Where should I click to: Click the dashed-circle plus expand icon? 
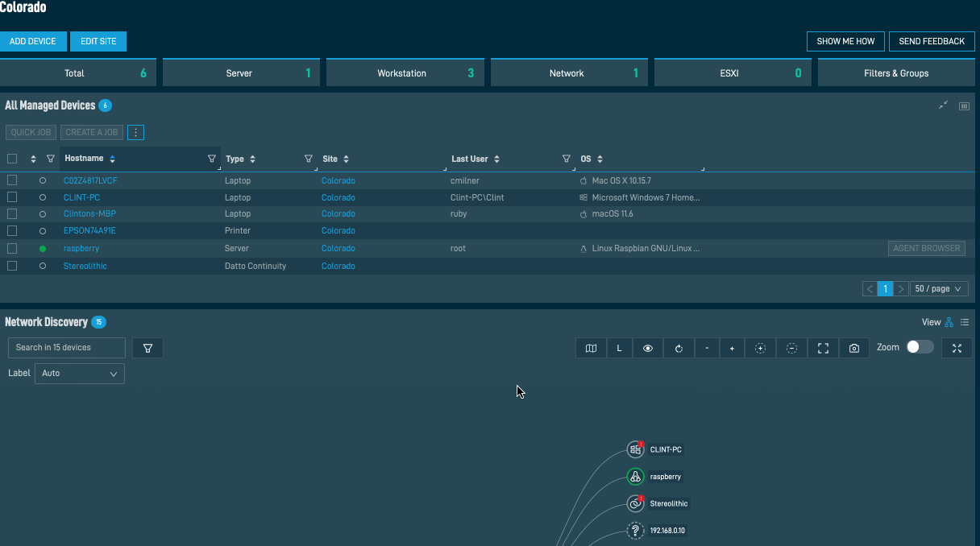760,348
